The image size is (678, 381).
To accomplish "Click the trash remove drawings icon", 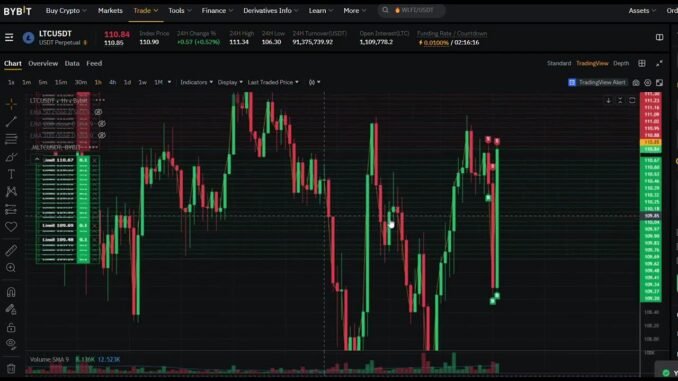I will (x=11, y=368).
